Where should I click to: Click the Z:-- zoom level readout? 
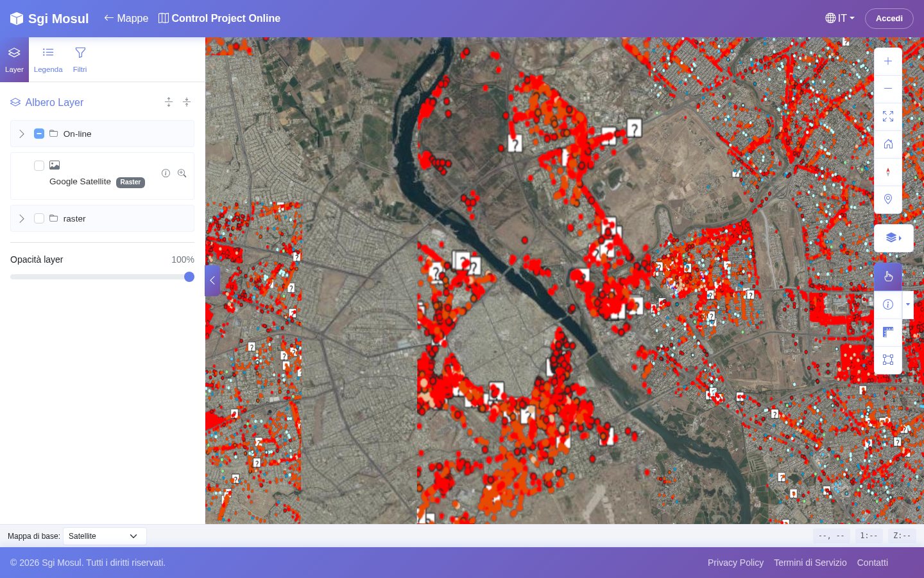[902, 536]
